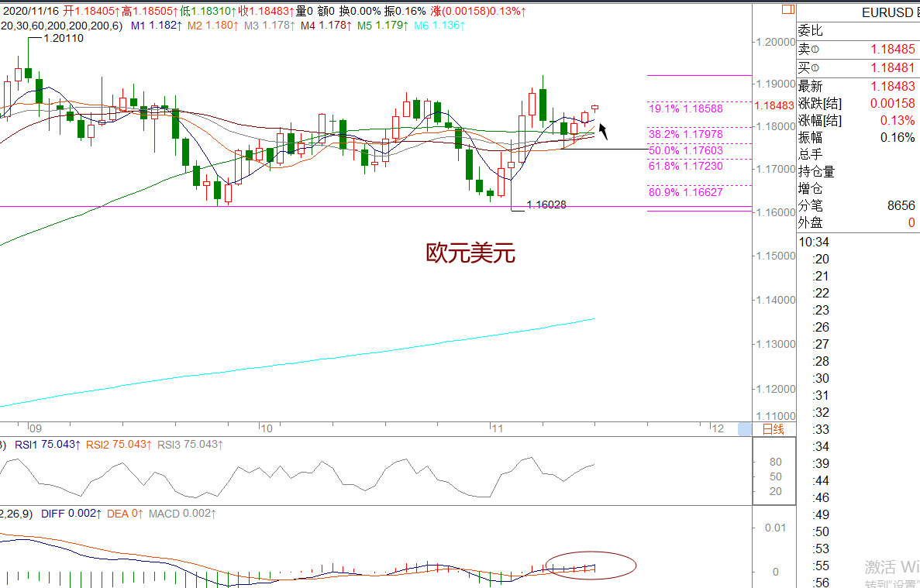920x588 pixels.
Task: Click the 增仓 row label
Action: pyautogui.click(x=810, y=188)
